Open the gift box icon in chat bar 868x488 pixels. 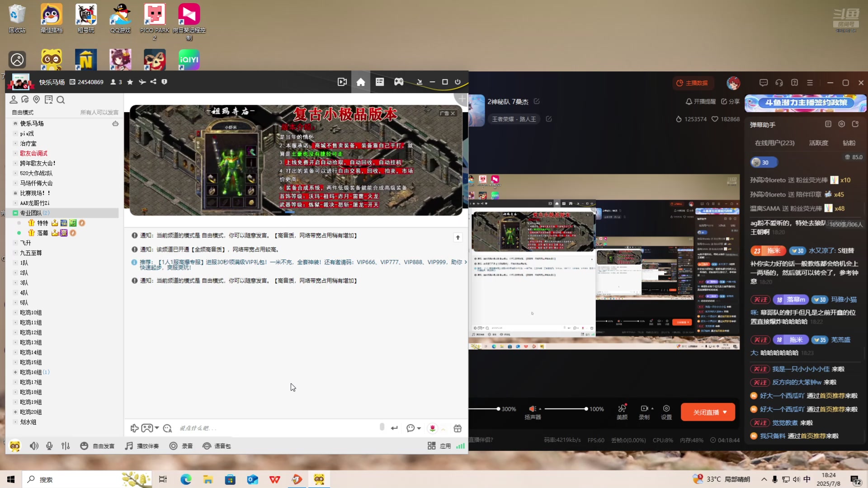(458, 428)
